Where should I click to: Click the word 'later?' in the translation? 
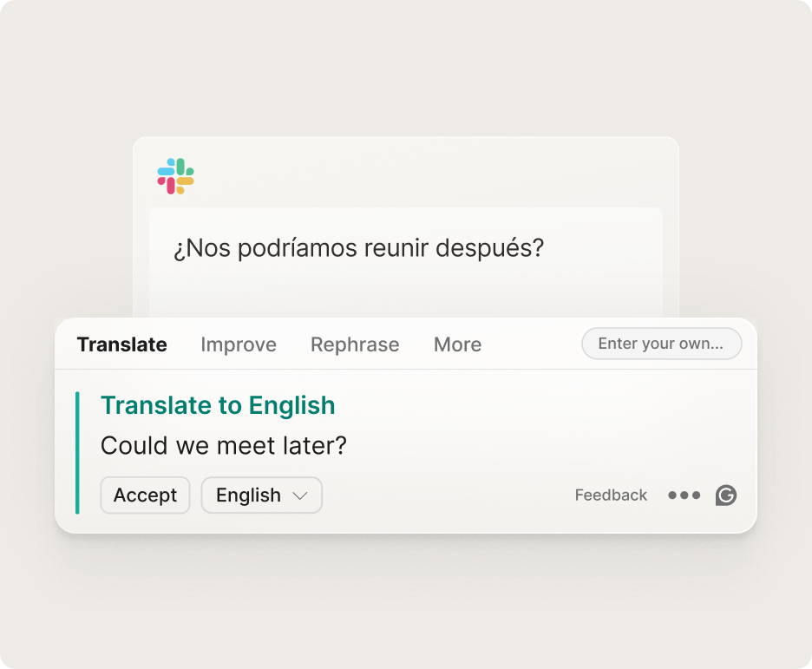316,446
